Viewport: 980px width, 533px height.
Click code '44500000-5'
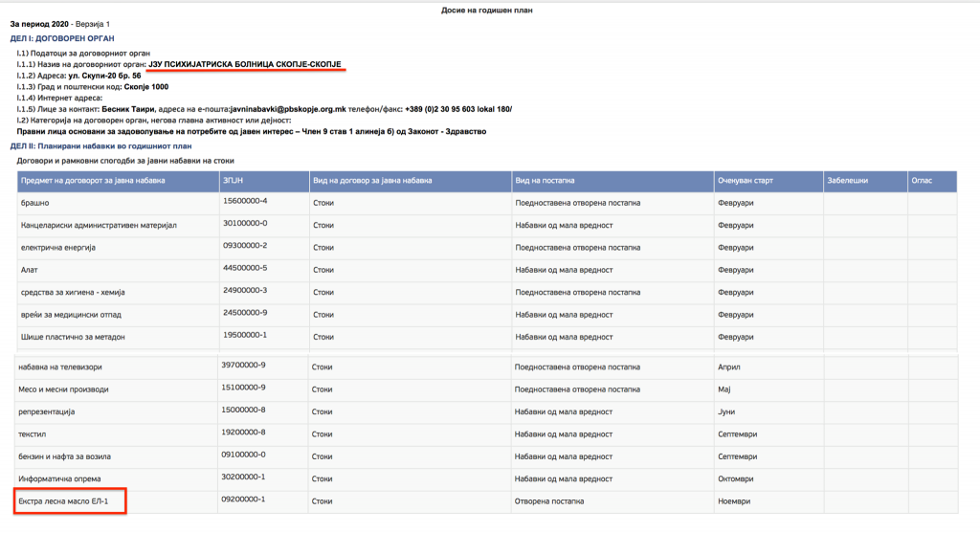pos(245,268)
